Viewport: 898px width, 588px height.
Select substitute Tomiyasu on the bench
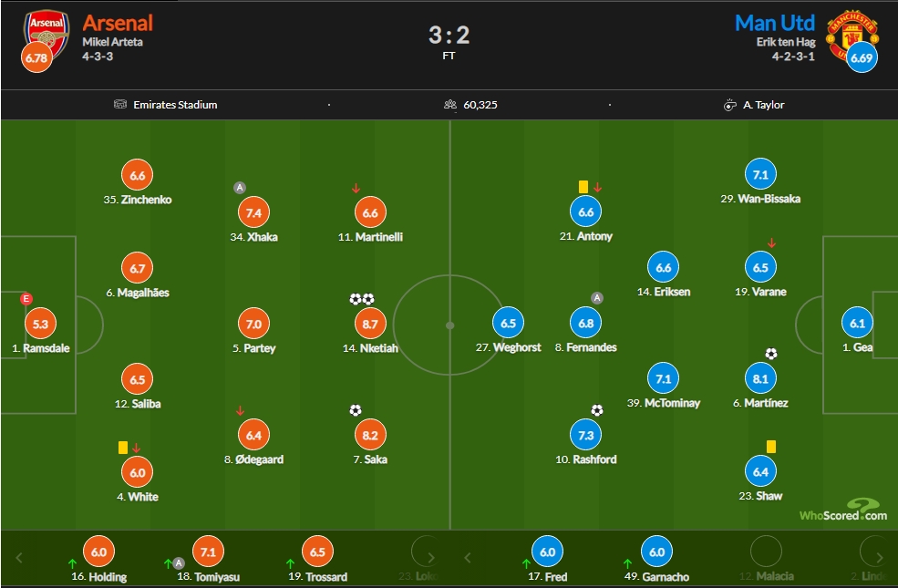[208, 559]
